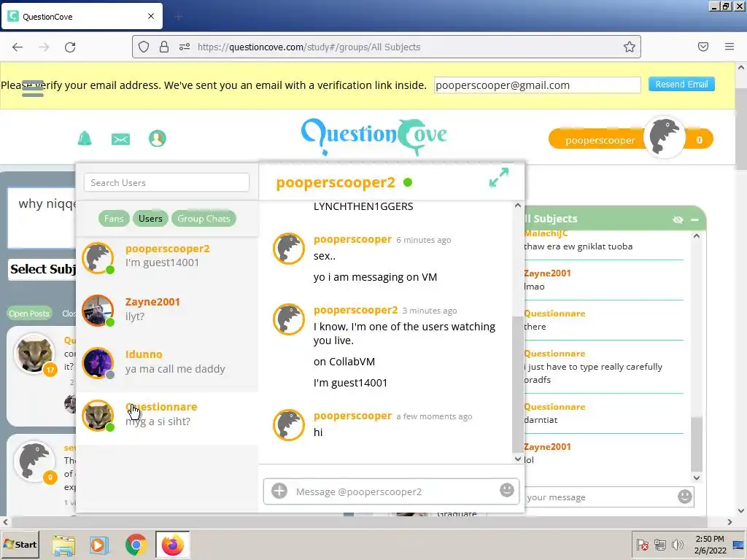Click message text 'yo i am messaging on VM'

[x=375, y=276]
